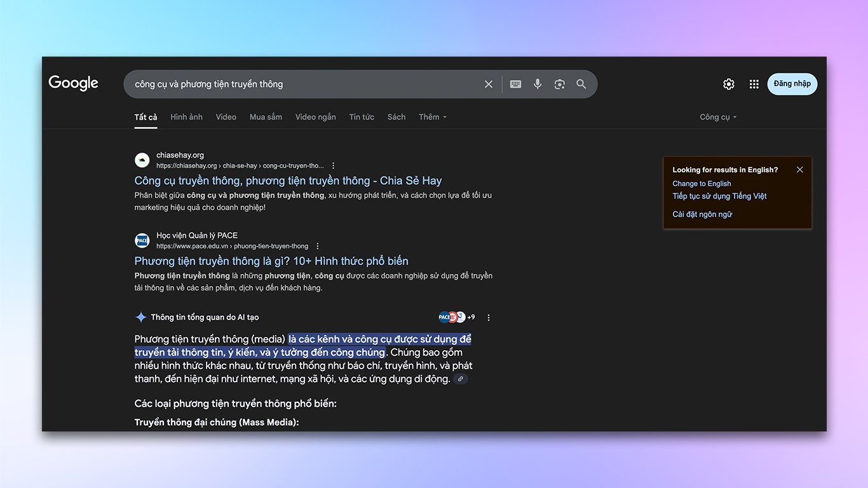Image resolution: width=868 pixels, height=488 pixels.
Task: Expand the Thêm dropdown menu
Action: click(x=433, y=117)
